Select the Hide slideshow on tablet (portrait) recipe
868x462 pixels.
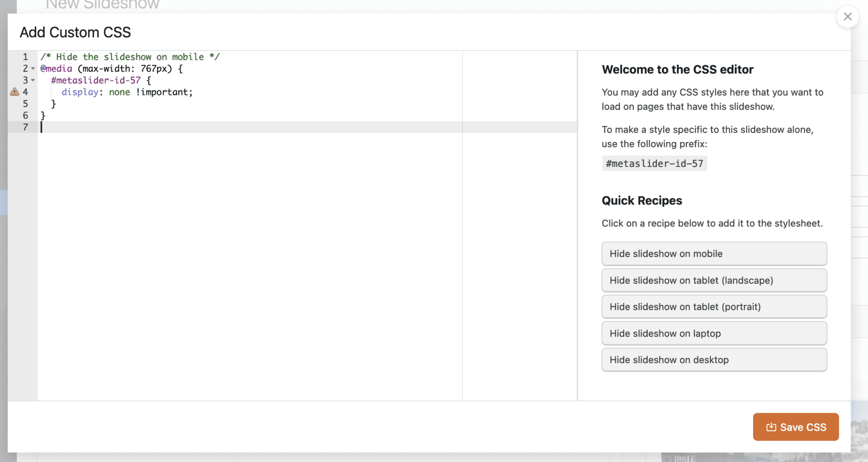point(714,306)
